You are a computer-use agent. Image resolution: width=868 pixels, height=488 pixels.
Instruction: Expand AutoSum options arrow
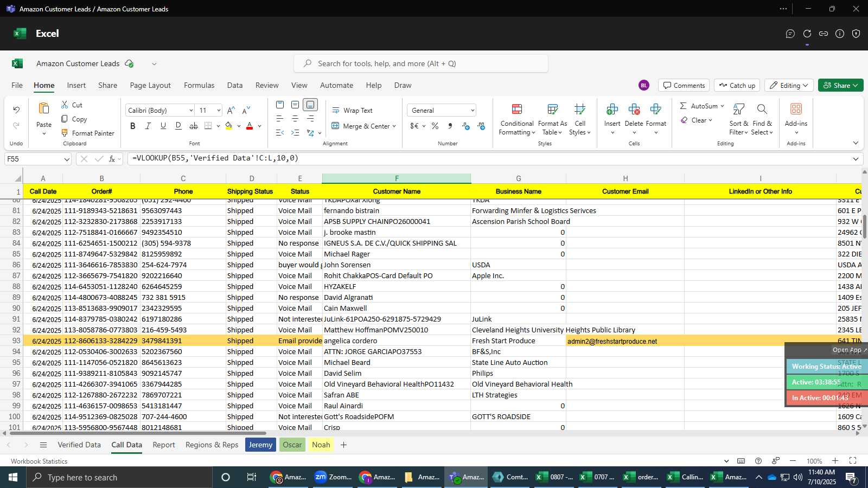pos(722,106)
